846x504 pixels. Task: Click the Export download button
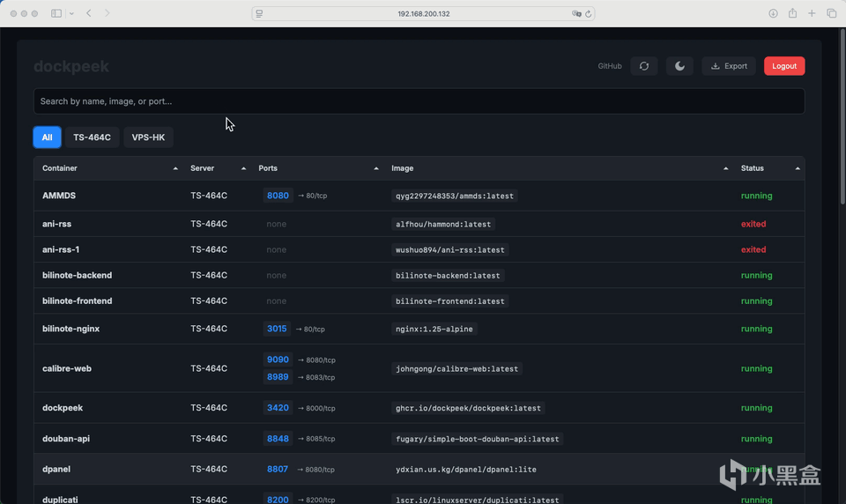click(729, 66)
